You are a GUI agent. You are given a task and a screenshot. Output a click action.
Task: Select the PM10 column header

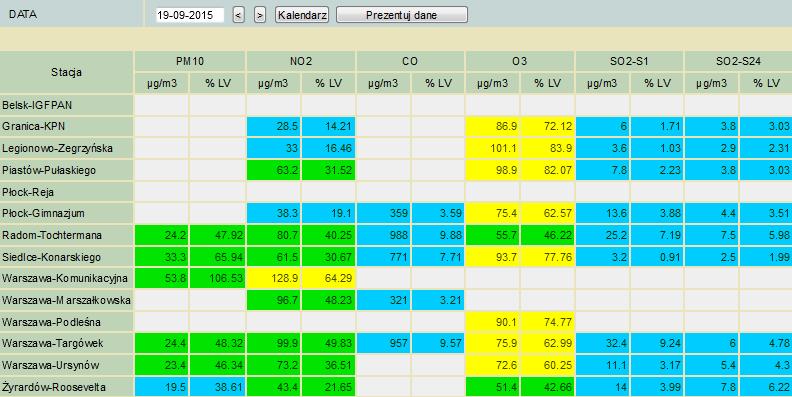[190, 61]
